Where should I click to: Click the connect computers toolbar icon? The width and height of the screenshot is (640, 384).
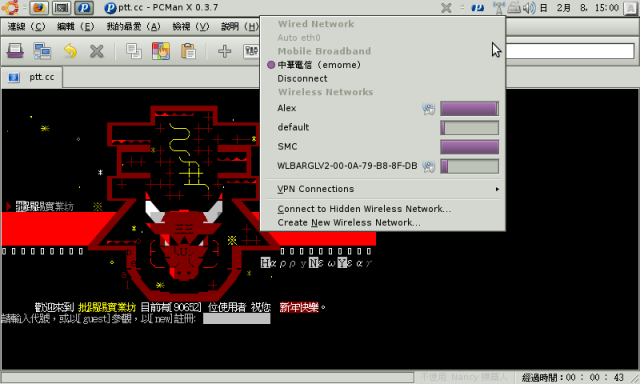click(42, 51)
